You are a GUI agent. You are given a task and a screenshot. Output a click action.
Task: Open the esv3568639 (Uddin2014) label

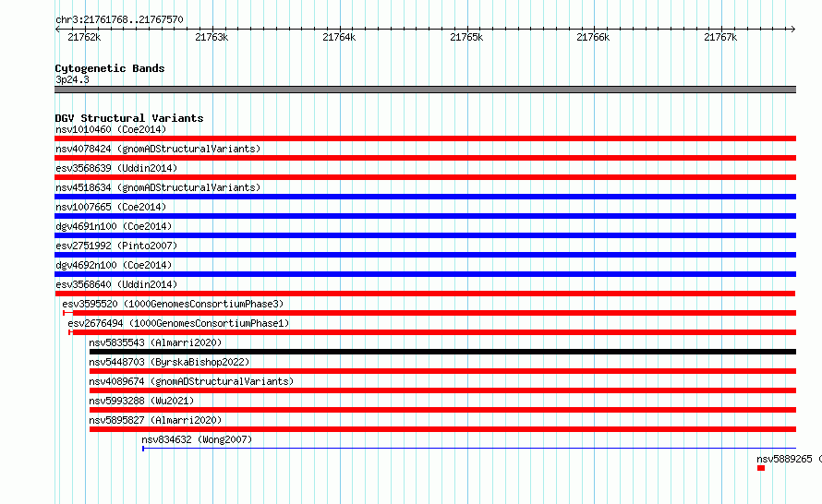point(116,168)
